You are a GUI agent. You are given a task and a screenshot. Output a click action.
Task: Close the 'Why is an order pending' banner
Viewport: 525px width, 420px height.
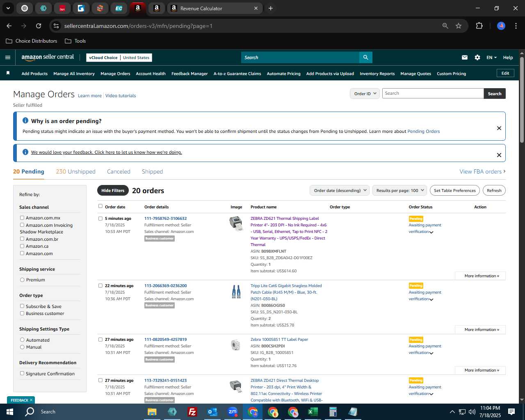click(x=499, y=128)
